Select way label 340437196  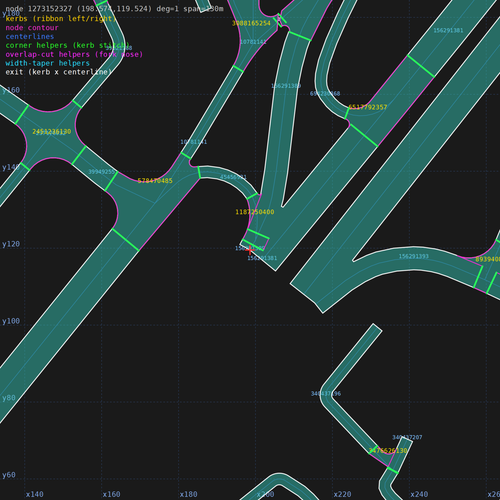pos(326,394)
